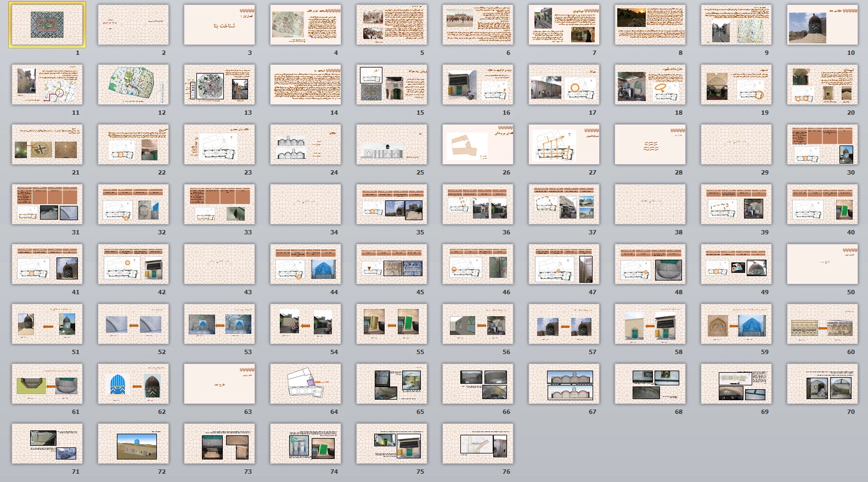The image size is (868, 482).
Task: Select the last slide, number 76
Action: (x=478, y=444)
